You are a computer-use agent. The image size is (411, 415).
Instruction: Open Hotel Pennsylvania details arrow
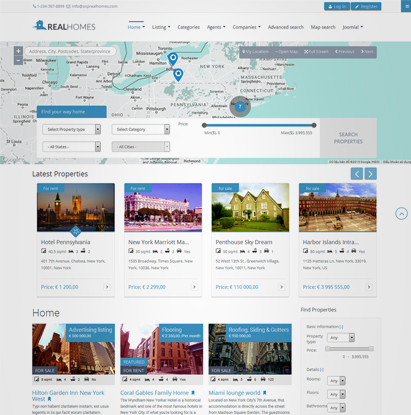(x=107, y=287)
